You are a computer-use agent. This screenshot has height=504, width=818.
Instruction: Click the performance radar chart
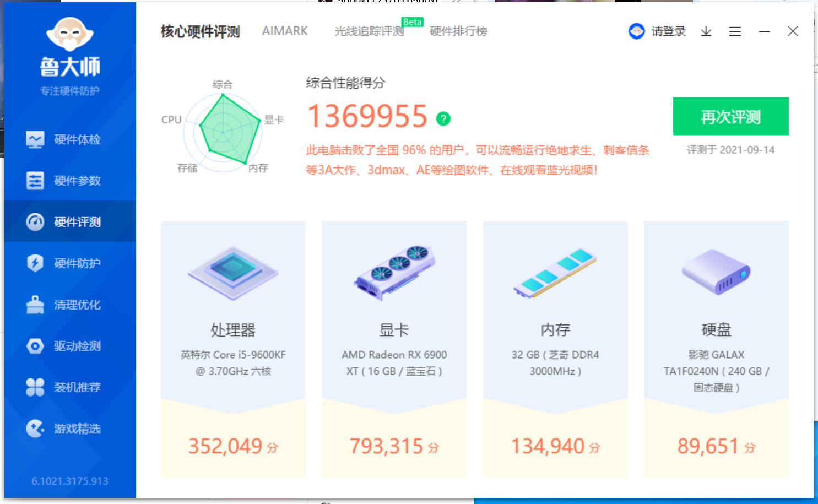[223, 131]
